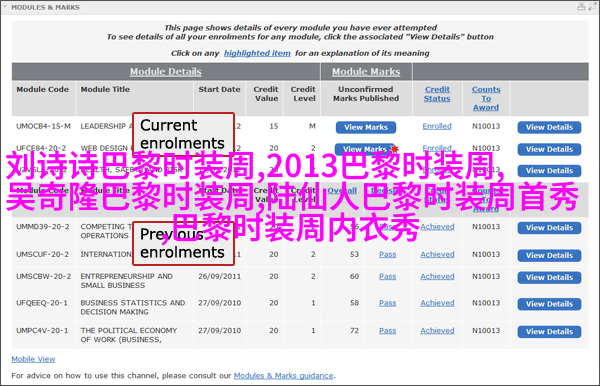This screenshot has width=600, height=386.
Task: Collapse the Modules & Marks panel arrow
Action: coord(5,7)
